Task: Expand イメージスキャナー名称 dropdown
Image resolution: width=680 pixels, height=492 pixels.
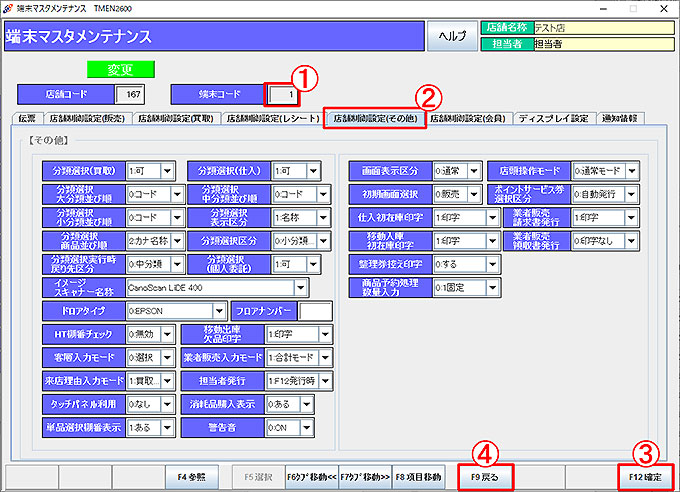Action: click(301, 288)
